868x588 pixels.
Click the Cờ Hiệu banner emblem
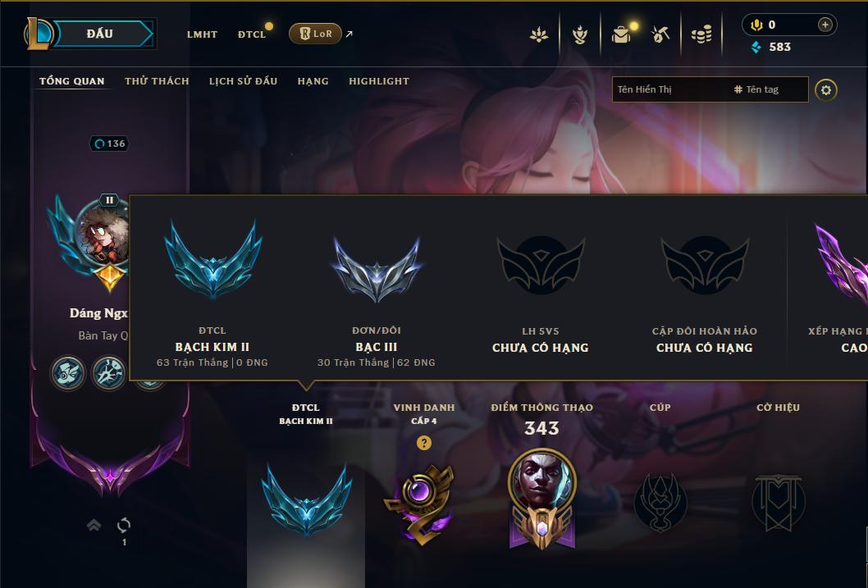779,503
